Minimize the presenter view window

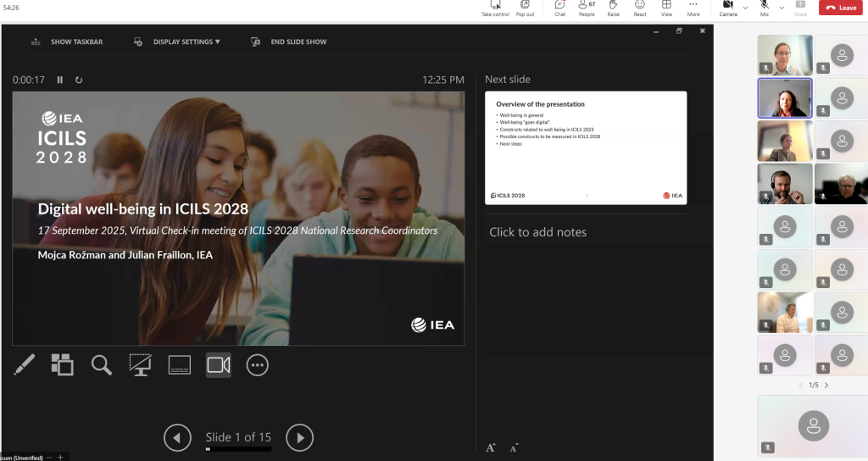click(656, 31)
